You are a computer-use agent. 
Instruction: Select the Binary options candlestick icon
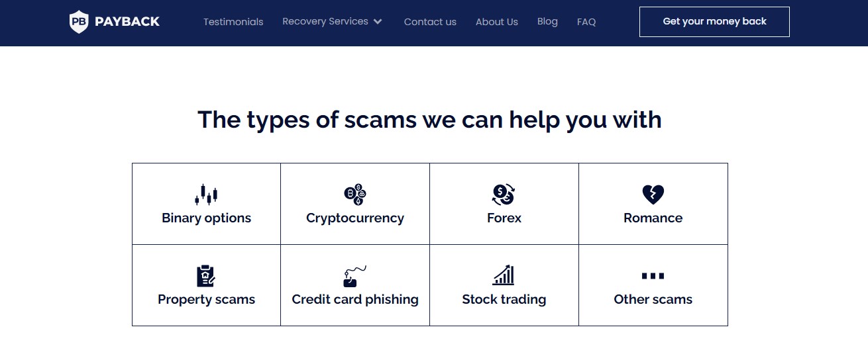pyautogui.click(x=206, y=194)
